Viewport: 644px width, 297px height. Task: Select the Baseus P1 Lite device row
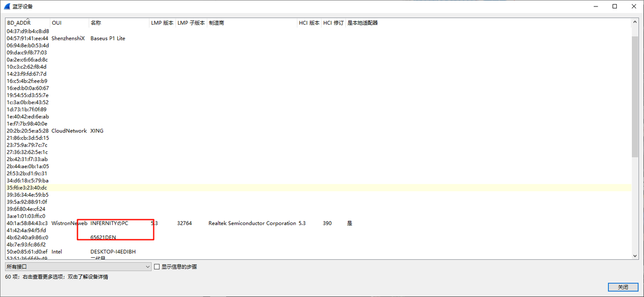[x=108, y=38]
